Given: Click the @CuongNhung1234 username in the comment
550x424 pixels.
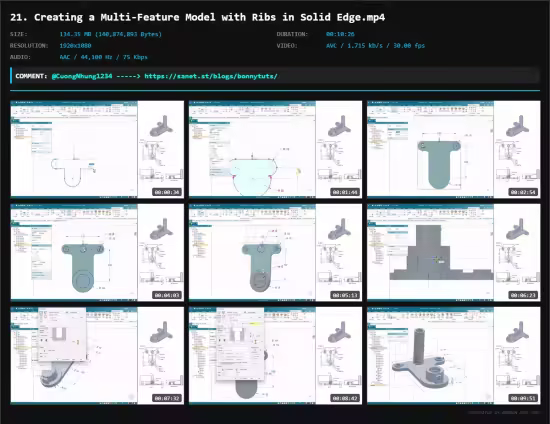Looking at the screenshot, I should (82, 76).
